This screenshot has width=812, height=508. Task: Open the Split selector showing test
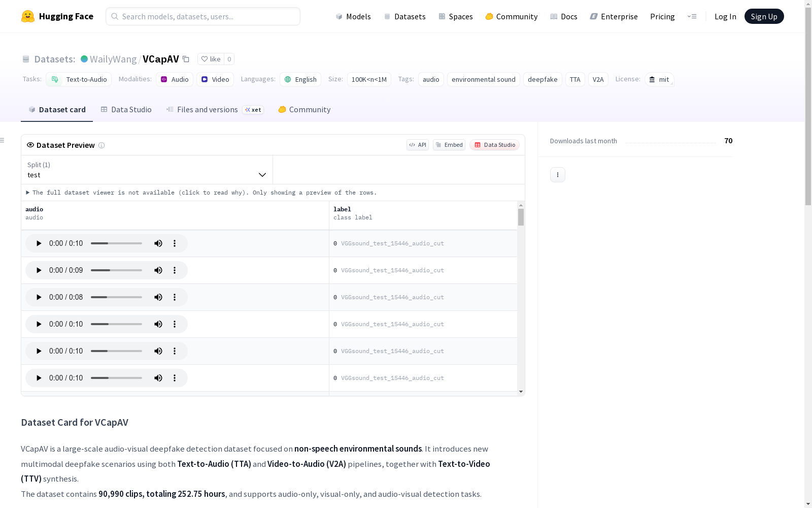(x=147, y=170)
